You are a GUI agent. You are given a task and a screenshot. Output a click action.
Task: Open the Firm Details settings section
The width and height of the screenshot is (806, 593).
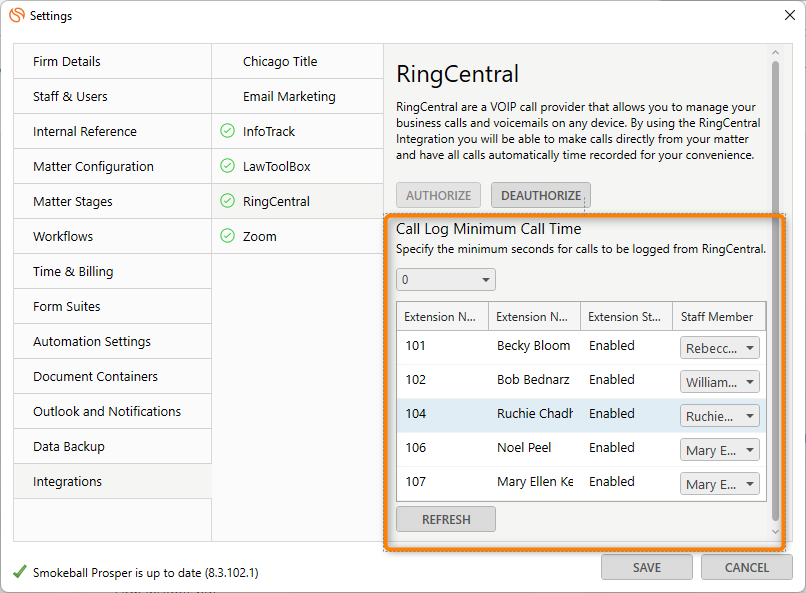pyautogui.click(x=113, y=61)
